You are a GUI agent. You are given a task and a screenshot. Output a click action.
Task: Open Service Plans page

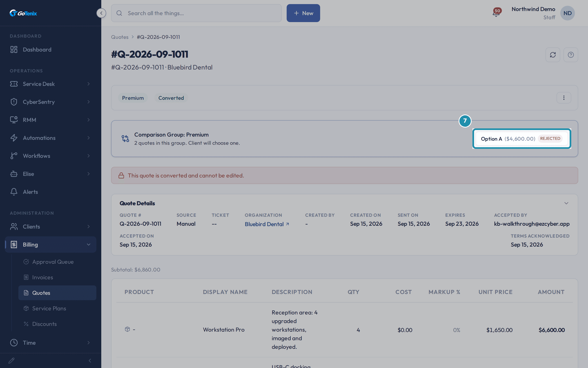point(57,308)
